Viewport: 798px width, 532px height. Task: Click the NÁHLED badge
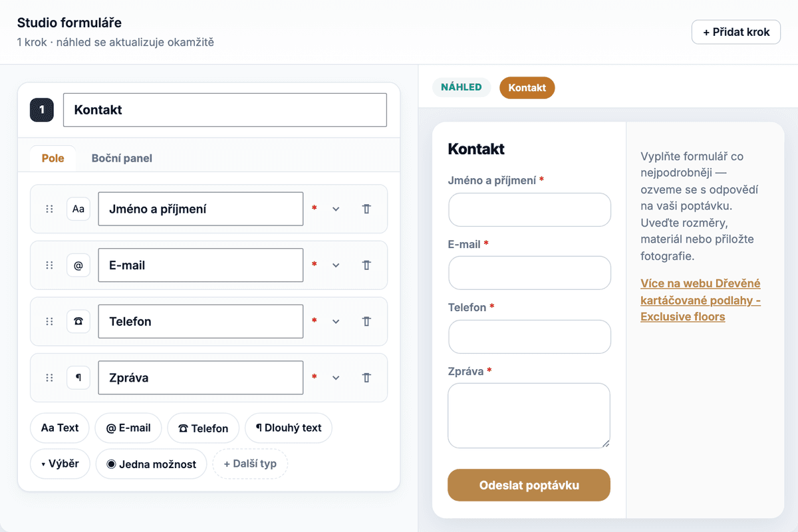pos(462,87)
